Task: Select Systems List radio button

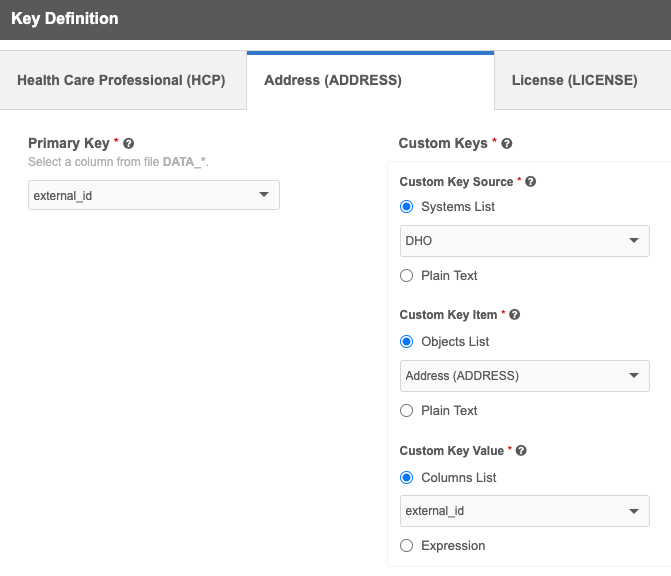Action: click(x=407, y=207)
